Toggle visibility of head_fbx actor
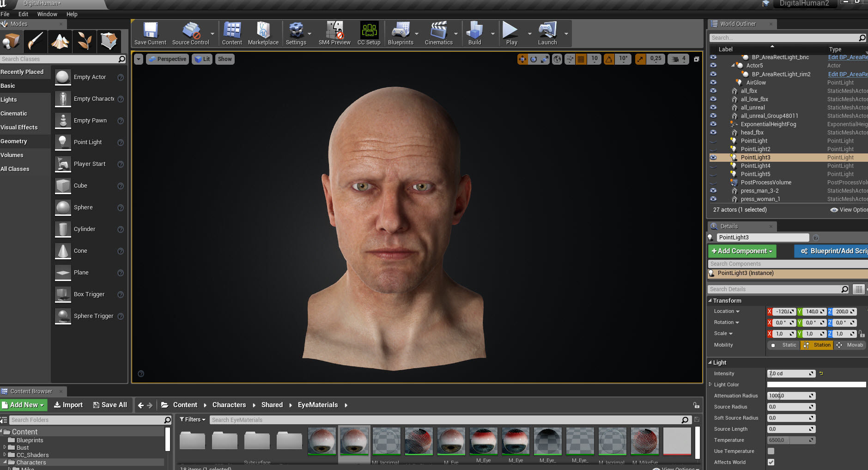The image size is (868, 470). 713,133
